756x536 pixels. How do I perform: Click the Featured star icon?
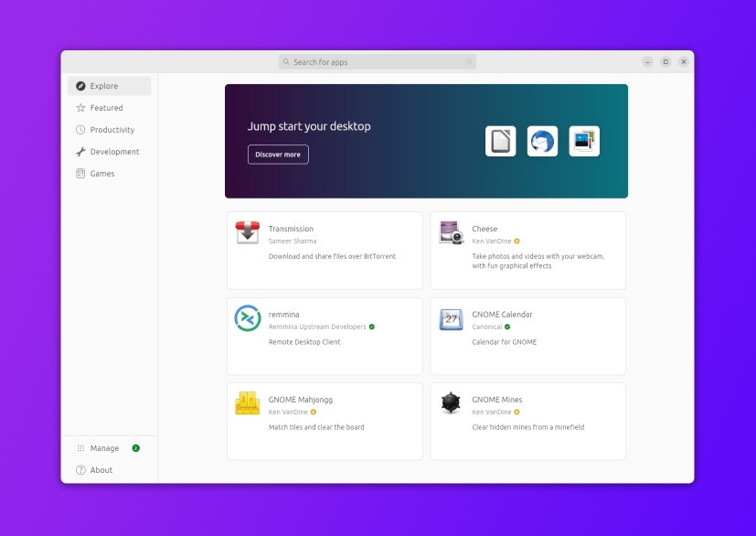click(80, 108)
